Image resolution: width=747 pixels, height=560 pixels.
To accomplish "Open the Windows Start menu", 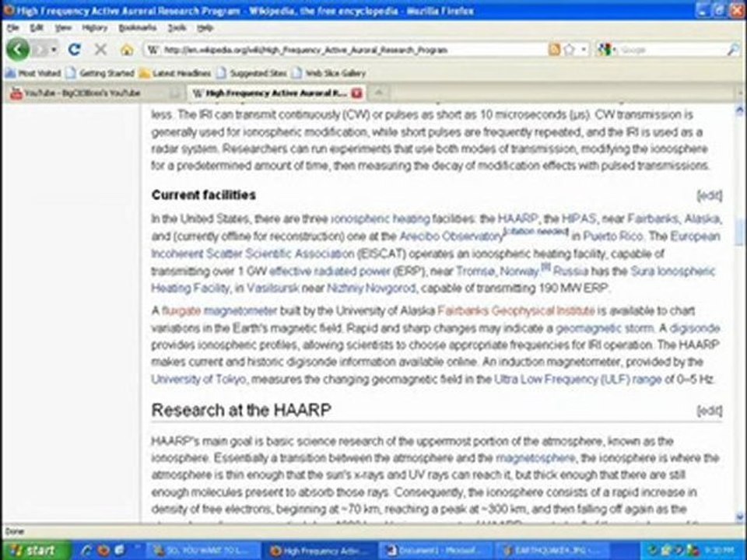I will 35,551.
